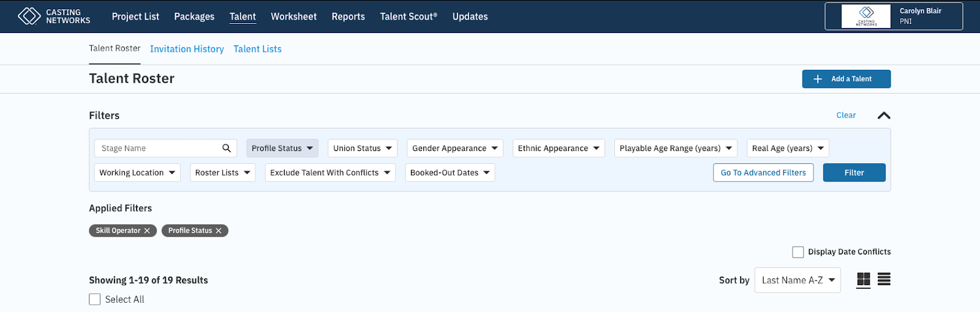Check the Select All checkbox

tap(95, 299)
